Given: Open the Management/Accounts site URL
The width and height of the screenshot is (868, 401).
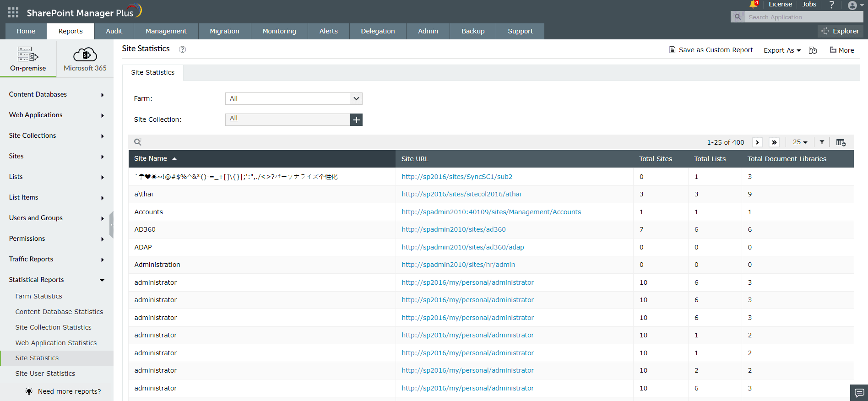Looking at the screenshot, I should point(491,212).
